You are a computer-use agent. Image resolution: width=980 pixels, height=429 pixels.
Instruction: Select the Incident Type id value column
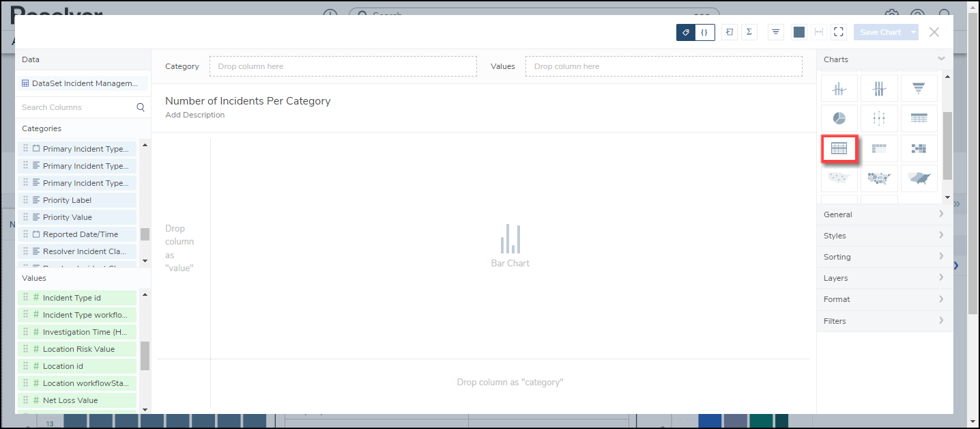tap(77, 298)
